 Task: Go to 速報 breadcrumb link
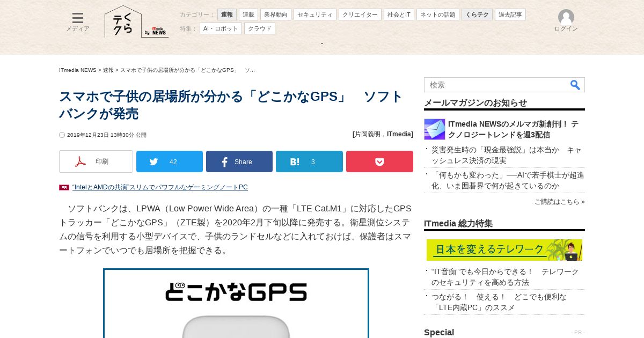[108, 70]
